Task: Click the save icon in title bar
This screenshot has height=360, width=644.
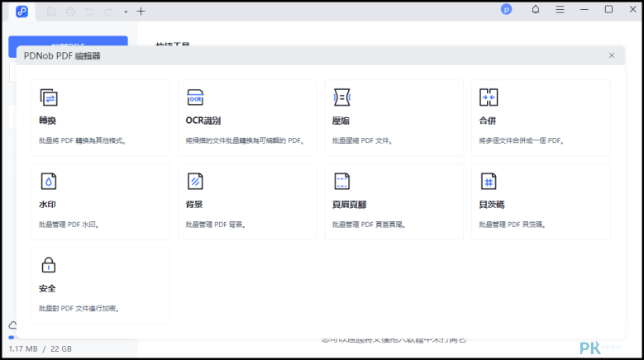Action: (51, 12)
